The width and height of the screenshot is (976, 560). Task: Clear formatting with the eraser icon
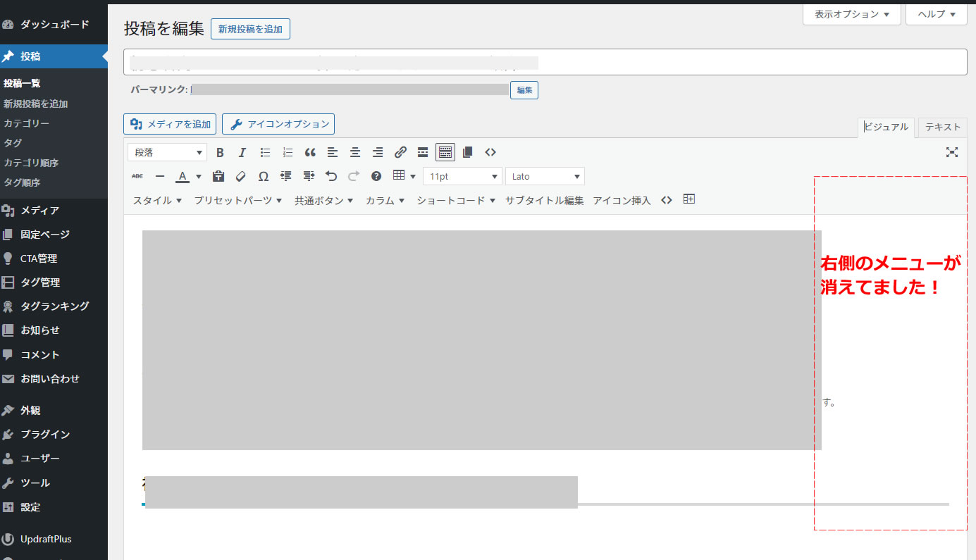coord(241,176)
